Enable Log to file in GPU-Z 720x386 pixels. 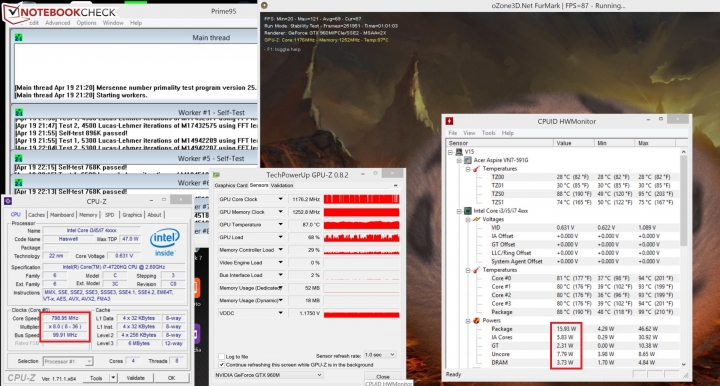point(221,356)
